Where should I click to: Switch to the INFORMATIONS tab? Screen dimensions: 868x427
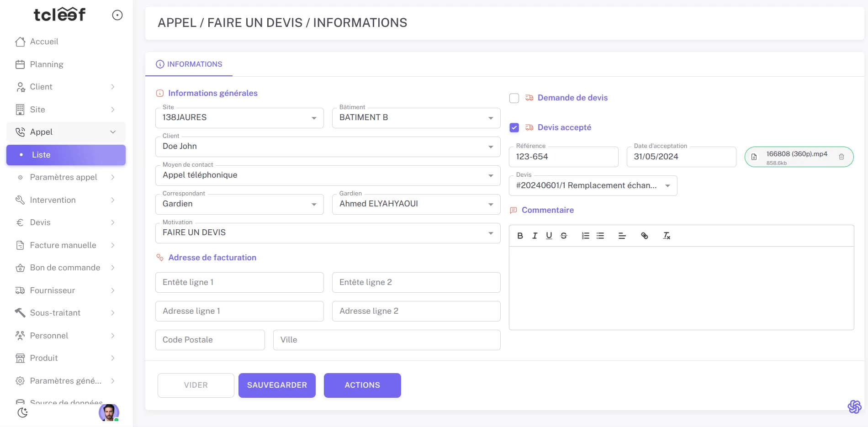[x=194, y=64]
